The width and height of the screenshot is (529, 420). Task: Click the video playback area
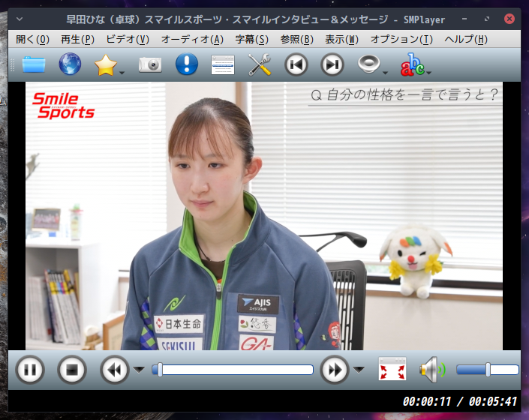[x=264, y=216]
